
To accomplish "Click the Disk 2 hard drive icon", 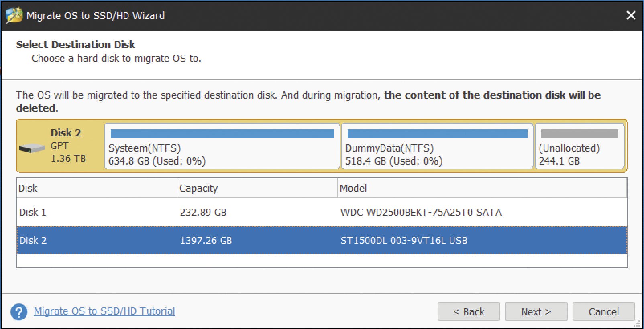I will click(32, 148).
